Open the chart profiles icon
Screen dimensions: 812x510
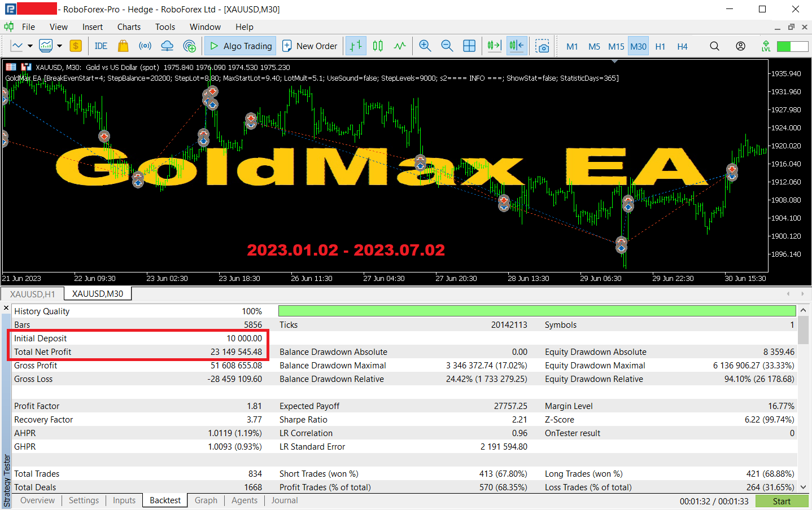[x=46, y=46]
